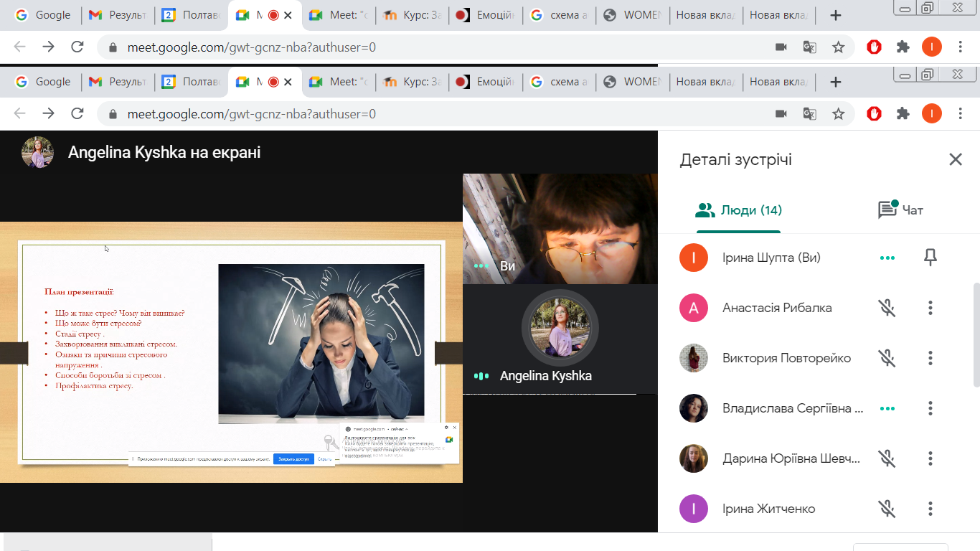Click the orange profile avatar in the upper toolbar
This screenshot has height=551, width=980.
(x=931, y=47)
